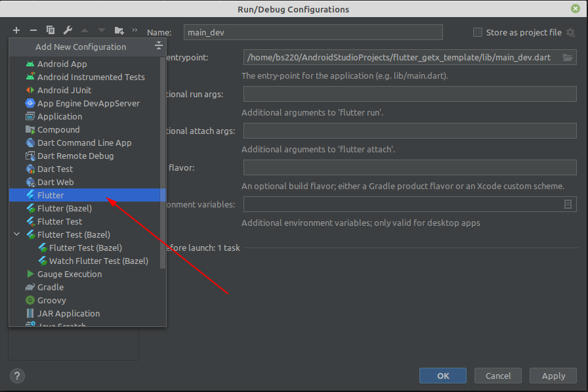Browse for entrypoint with folder icon
The image size is (588, 392).
click(568, 57)
